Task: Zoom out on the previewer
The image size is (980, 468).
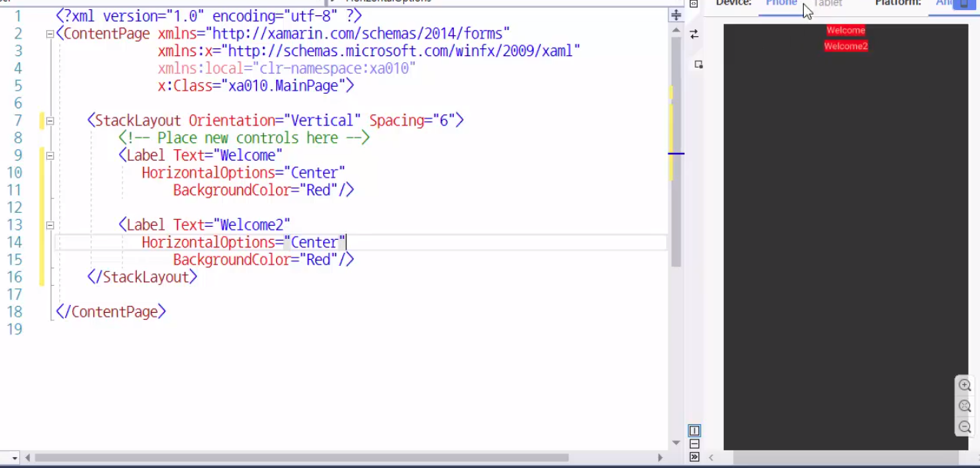Action: tap(965, 427)
